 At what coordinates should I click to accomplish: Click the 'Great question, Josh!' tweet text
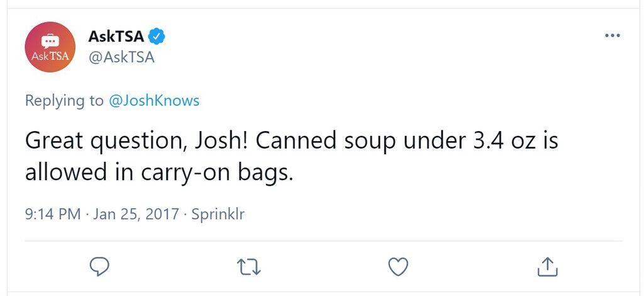tap(136, 141)
